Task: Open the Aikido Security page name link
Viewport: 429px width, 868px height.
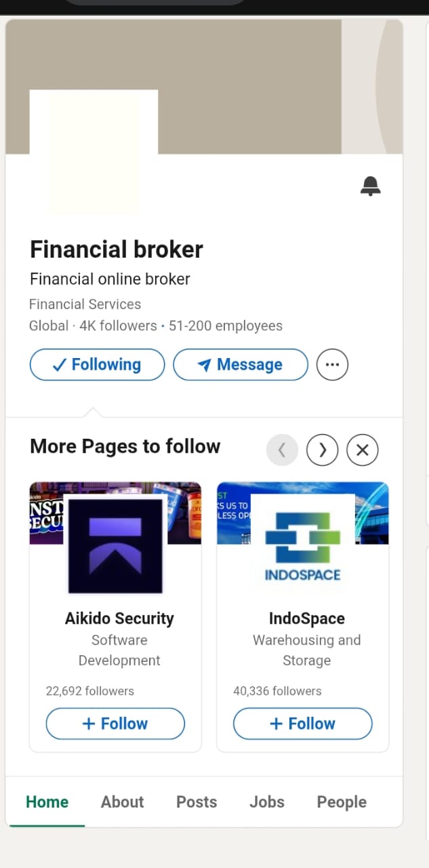Action: pos(119,618)
